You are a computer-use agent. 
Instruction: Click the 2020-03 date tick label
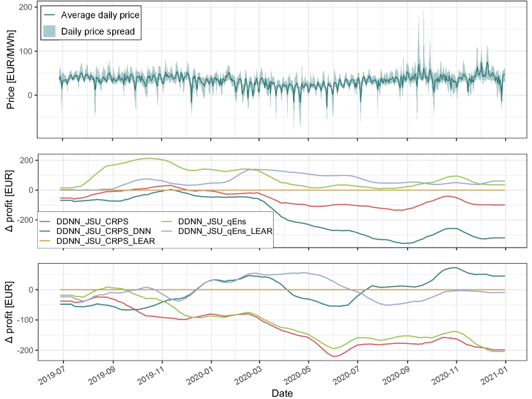point(249,375)
